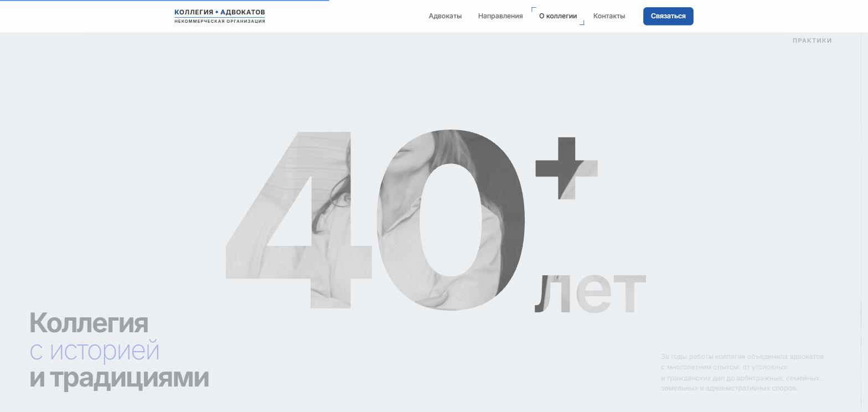This screenshot has height=412, width=868.
Task: Open the Адвокаты menu item
Action: tap(445, 16)
